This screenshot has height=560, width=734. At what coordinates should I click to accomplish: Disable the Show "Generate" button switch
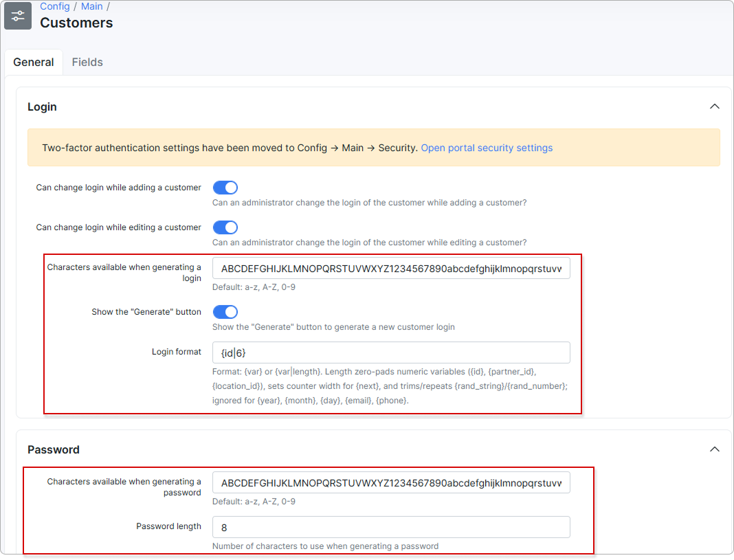tap(225, 312)
